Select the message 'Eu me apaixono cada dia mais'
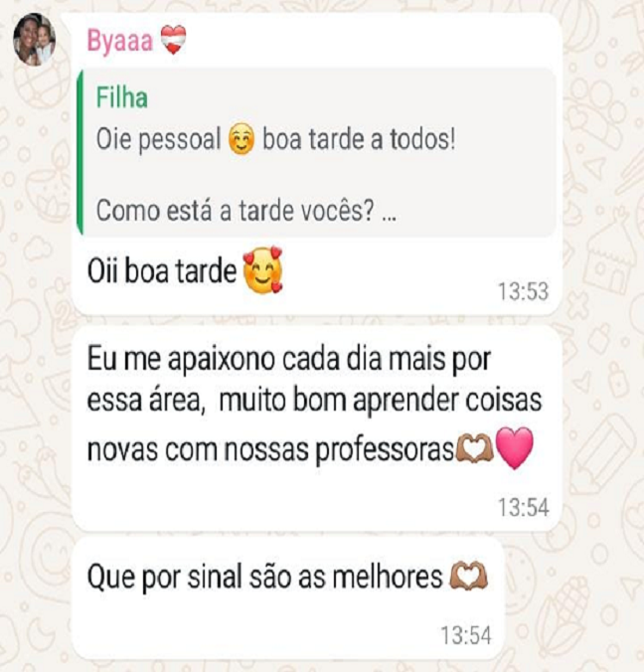Image resolution: width=644 pixels, height=672 pixels. point(314,405)
